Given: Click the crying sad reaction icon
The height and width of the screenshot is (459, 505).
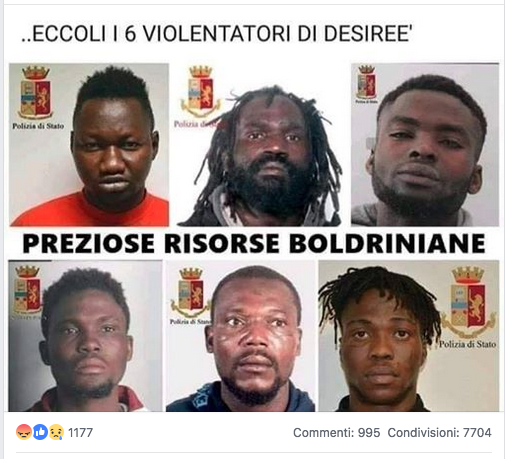Looking at the screenshot, I should (x=56, y=432).
